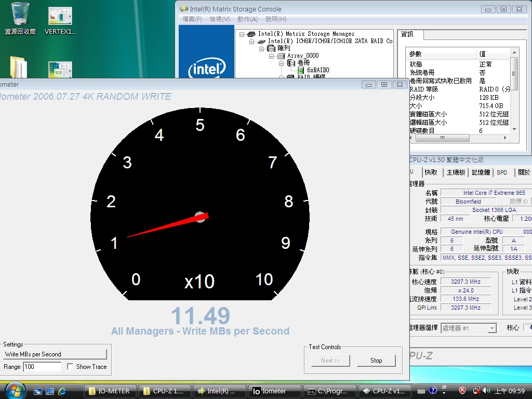
Task: Switch to the C:\Progr... console taskbar button
Action: [330, 391]
